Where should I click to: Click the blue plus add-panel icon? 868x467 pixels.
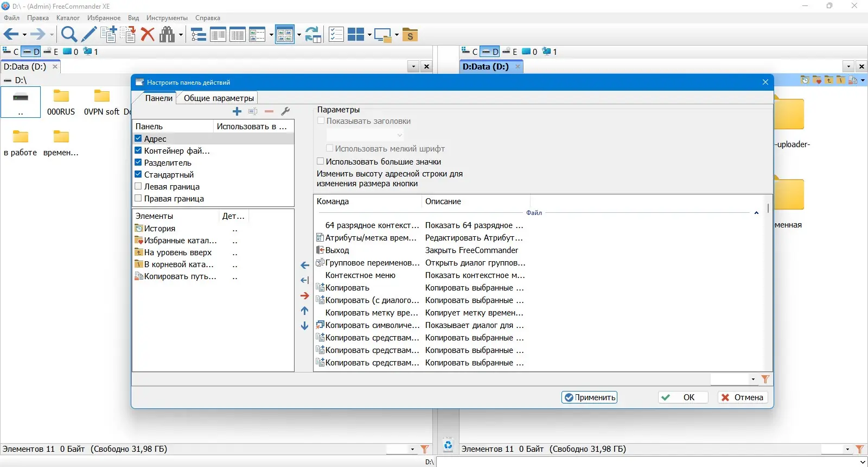(237, 111)
